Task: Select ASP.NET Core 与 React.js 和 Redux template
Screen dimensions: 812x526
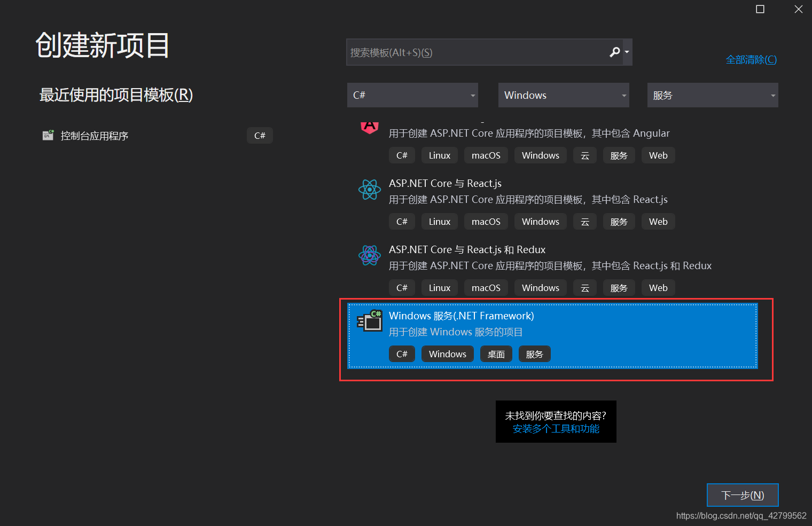Action: click(552, 269)
